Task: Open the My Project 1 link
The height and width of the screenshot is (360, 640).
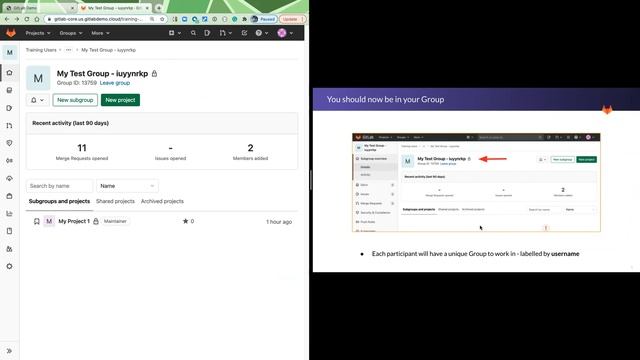Action: pyautogui.click(x=74, y=221)
